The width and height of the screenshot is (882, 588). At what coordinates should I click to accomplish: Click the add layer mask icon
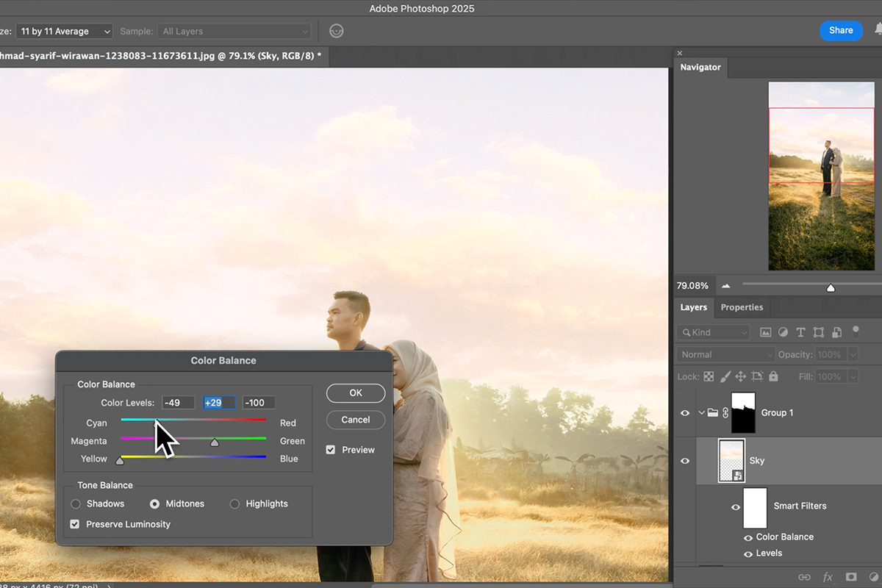(851, 577)
